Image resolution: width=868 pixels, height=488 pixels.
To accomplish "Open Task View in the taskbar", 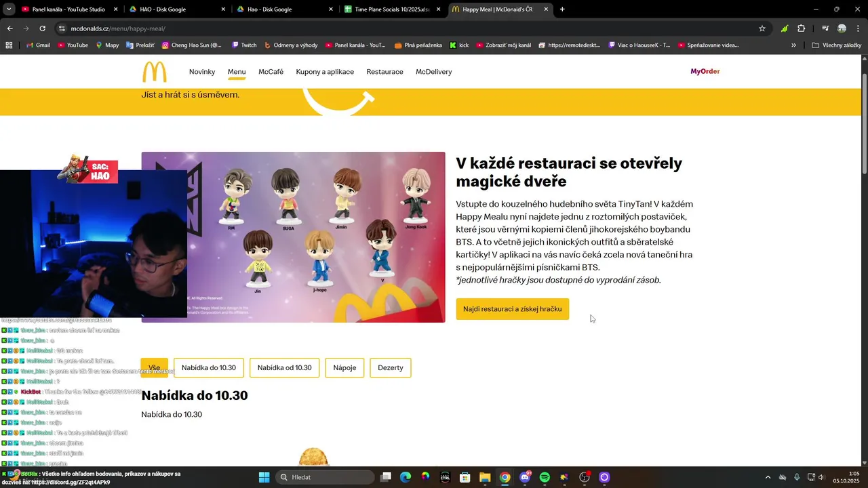I will (386, 477).
